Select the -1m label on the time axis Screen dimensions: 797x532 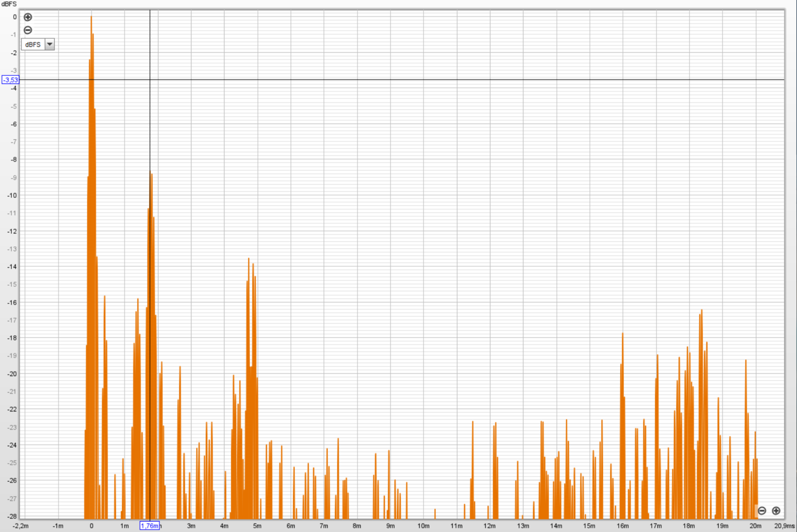tap(58, 526)
